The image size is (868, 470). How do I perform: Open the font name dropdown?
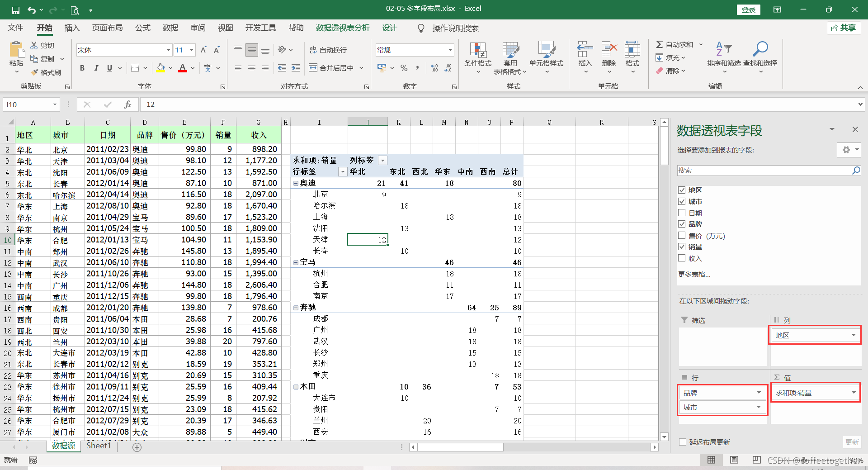[168, 50]
